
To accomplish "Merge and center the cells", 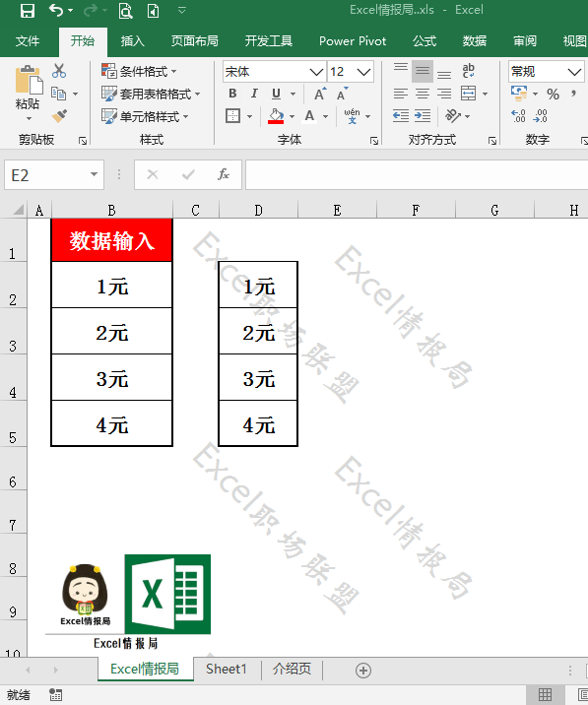I will click(x=468, y=94).
